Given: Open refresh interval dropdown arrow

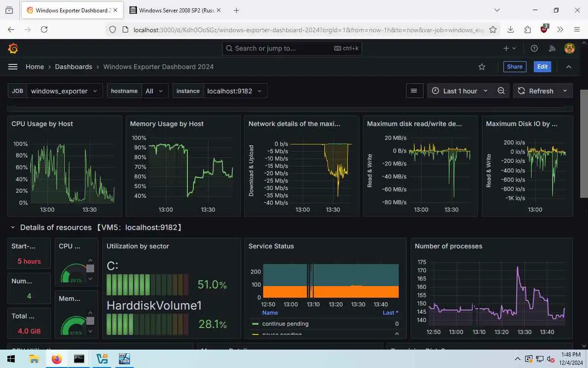Looking at the screenshot, I should [565, 91].
